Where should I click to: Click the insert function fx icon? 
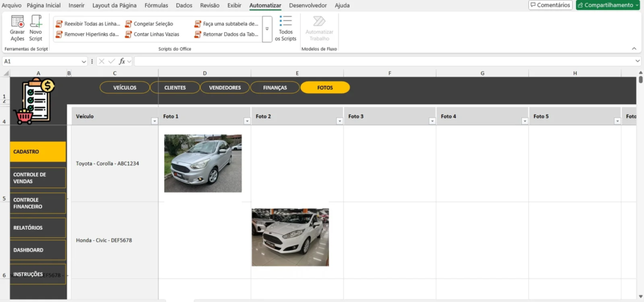click(x=123, y=62)
